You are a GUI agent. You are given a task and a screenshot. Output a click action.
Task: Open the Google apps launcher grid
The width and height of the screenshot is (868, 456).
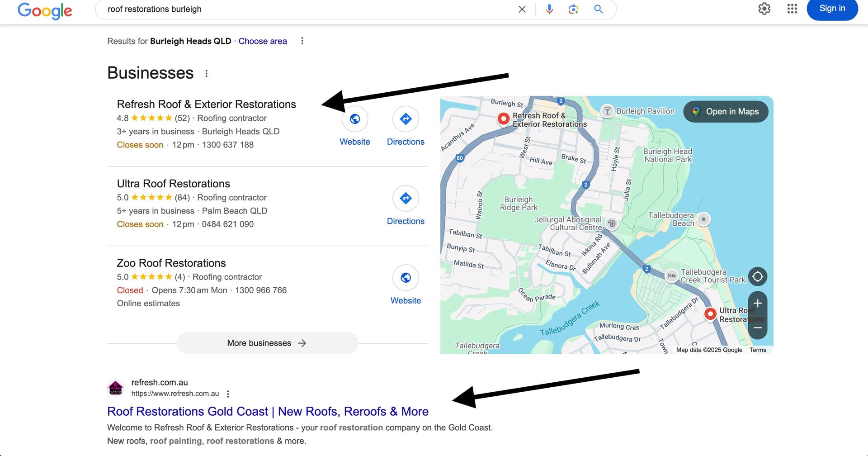click(x=792, y=9)
